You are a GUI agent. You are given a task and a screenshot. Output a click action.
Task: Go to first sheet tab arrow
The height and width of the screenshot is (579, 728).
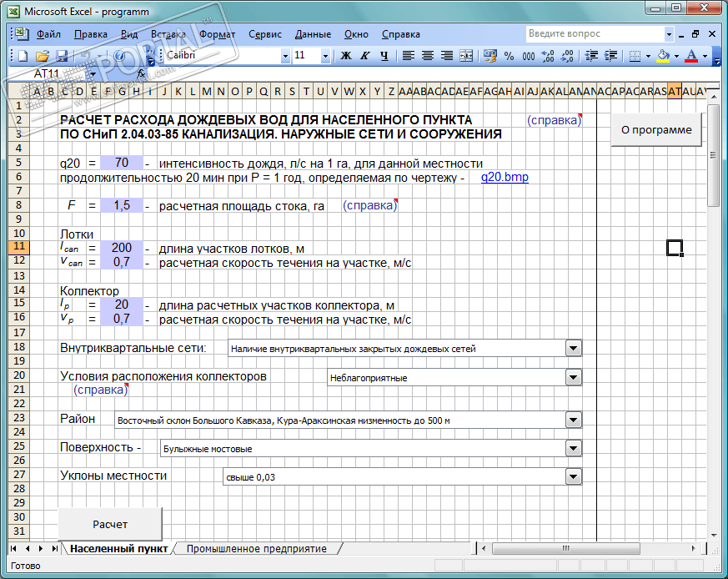point(13,549)
